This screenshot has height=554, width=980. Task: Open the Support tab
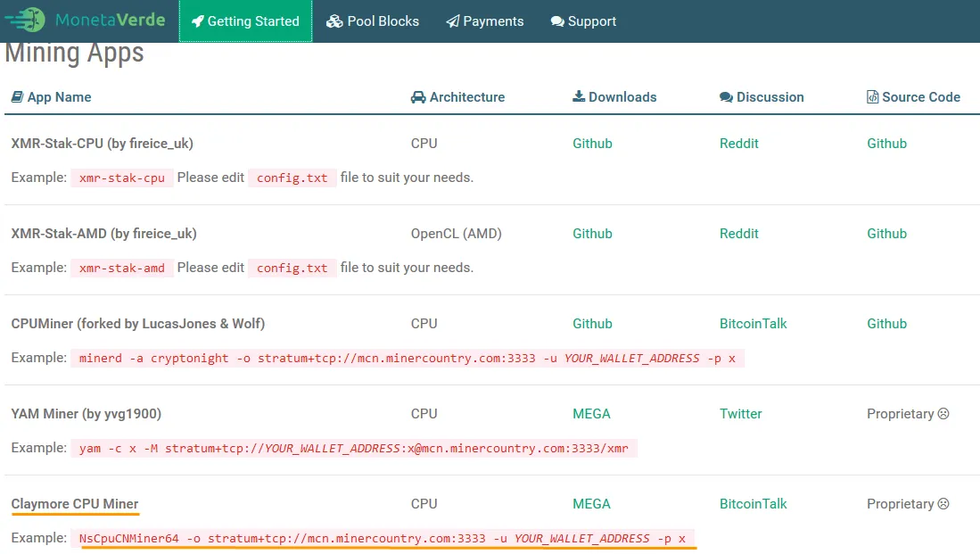point(584,21)
